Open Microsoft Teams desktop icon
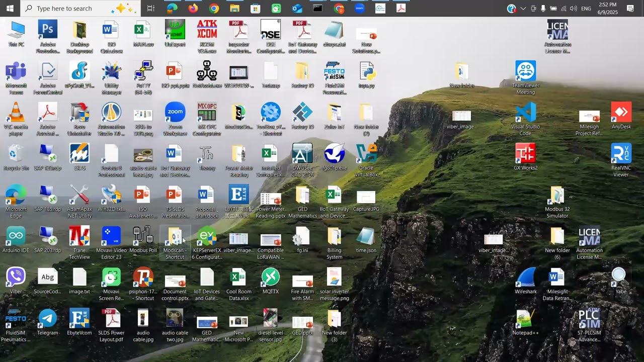The height and width of the screenshot is (362, 644). click(x=16, y=78)
